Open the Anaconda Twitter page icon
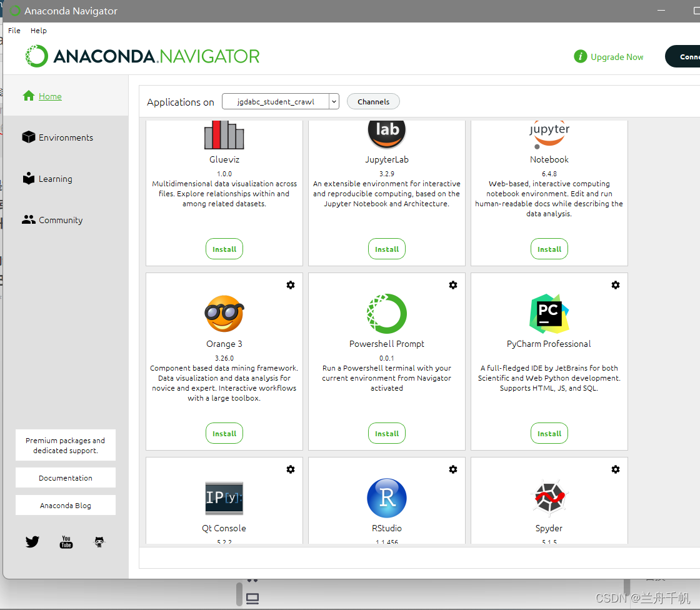The height and width of the screenshot is (610, 700). 32,542
